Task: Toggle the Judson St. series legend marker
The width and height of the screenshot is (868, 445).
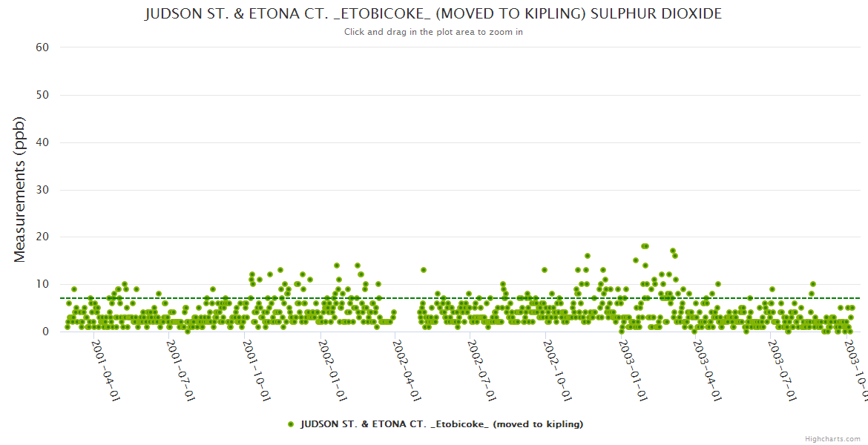Action: tap(291, 424)
